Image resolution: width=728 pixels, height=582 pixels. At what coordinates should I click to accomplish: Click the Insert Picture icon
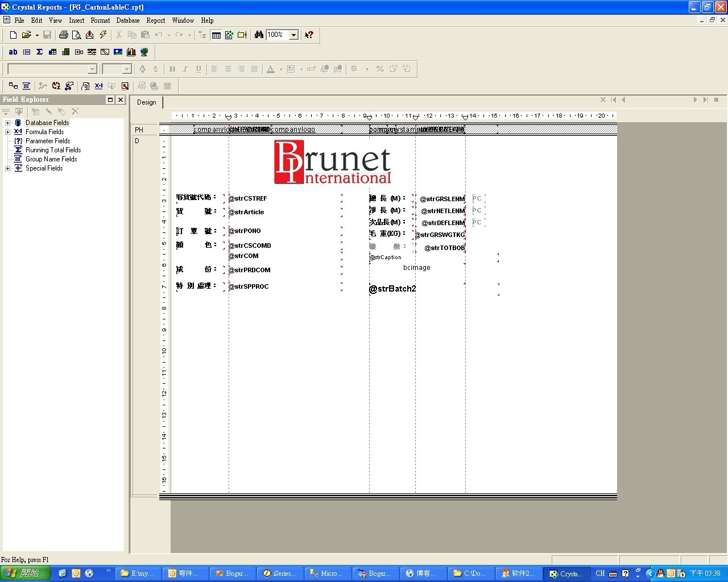click(118, 52)
